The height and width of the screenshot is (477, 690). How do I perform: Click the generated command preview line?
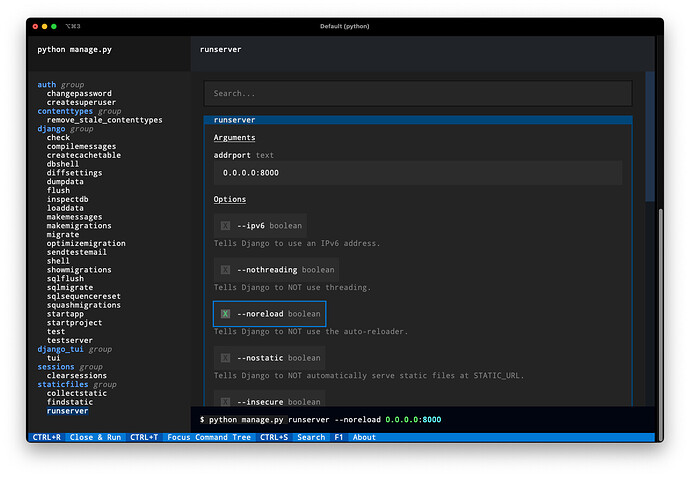tap(320, 419)
